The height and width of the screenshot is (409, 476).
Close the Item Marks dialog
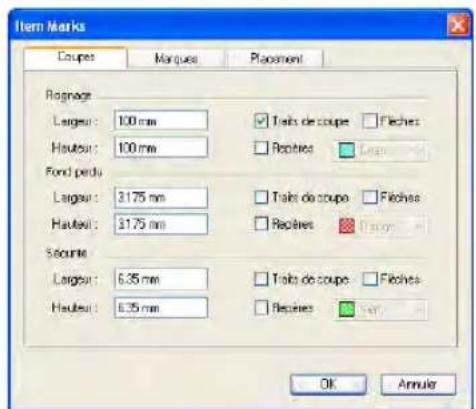(x=458, y=26)
